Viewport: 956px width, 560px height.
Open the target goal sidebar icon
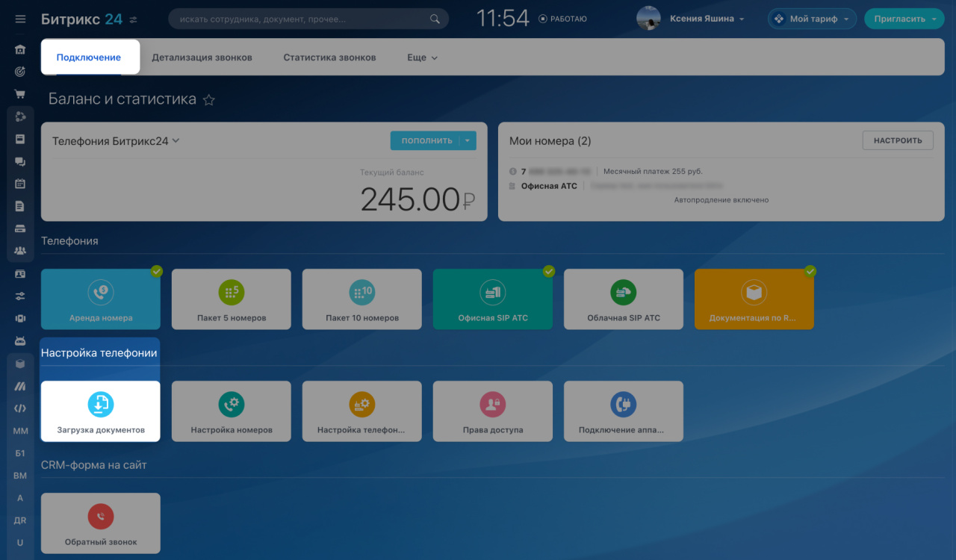tap(20, 72)
